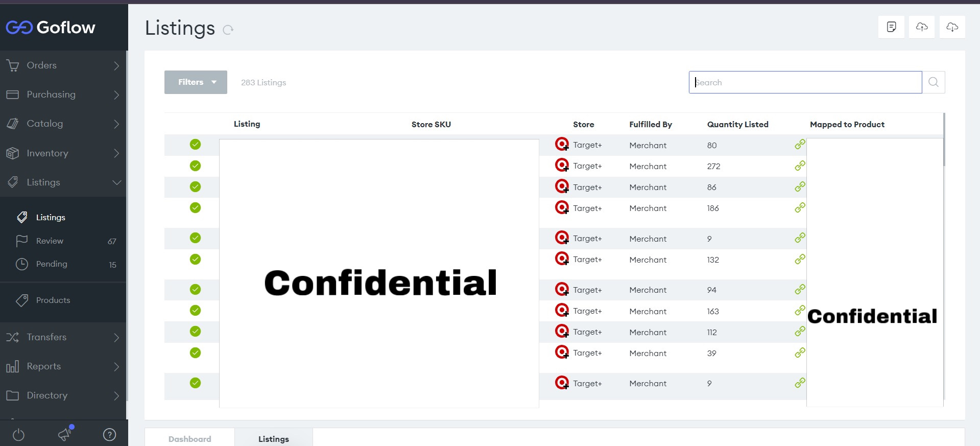Click the table vertical scrollbar
Viewport: 980px width, 446px height.
pos(944,139)
